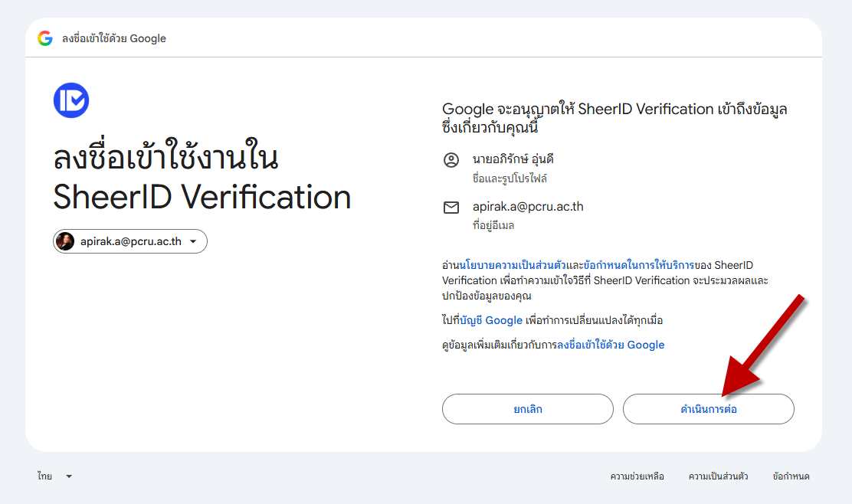
Task: Click the SheerID Verification app logo
Action: pyautogui.click(x=71, y=100)
